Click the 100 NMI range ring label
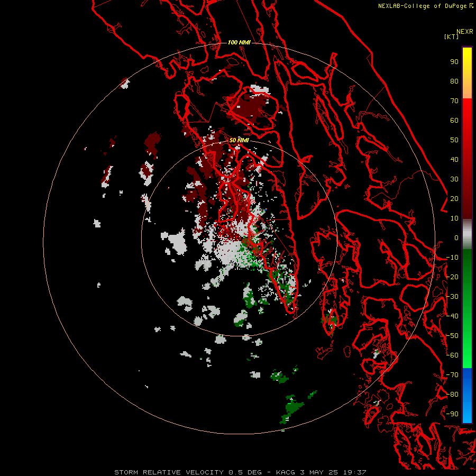Viewport: 476px width, 476px height. point(239,42)
